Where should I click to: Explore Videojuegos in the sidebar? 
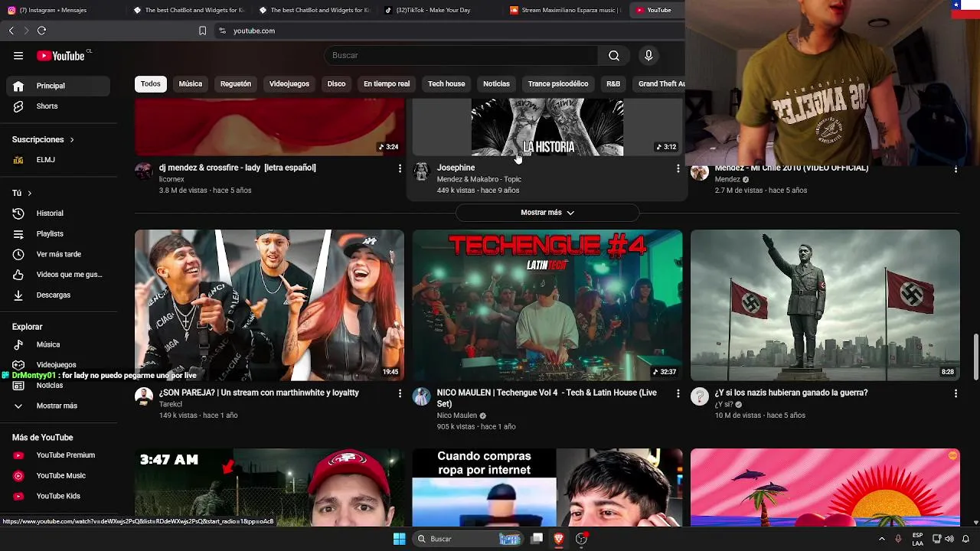click(58, 365)
